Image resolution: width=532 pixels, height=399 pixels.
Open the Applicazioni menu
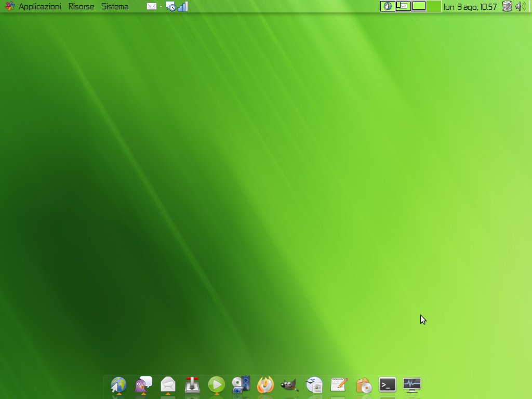39,6
